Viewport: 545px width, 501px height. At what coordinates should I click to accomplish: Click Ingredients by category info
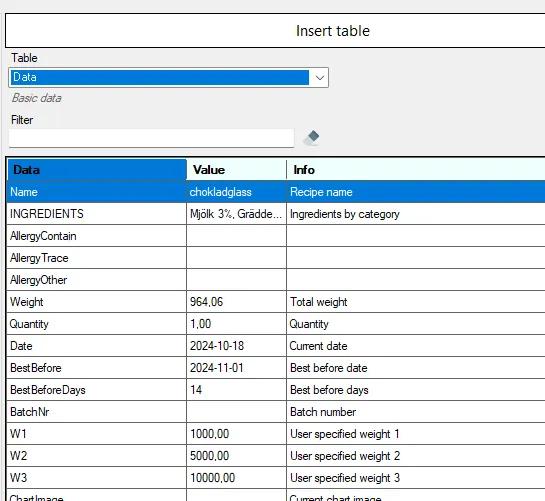tap(416, 214)
